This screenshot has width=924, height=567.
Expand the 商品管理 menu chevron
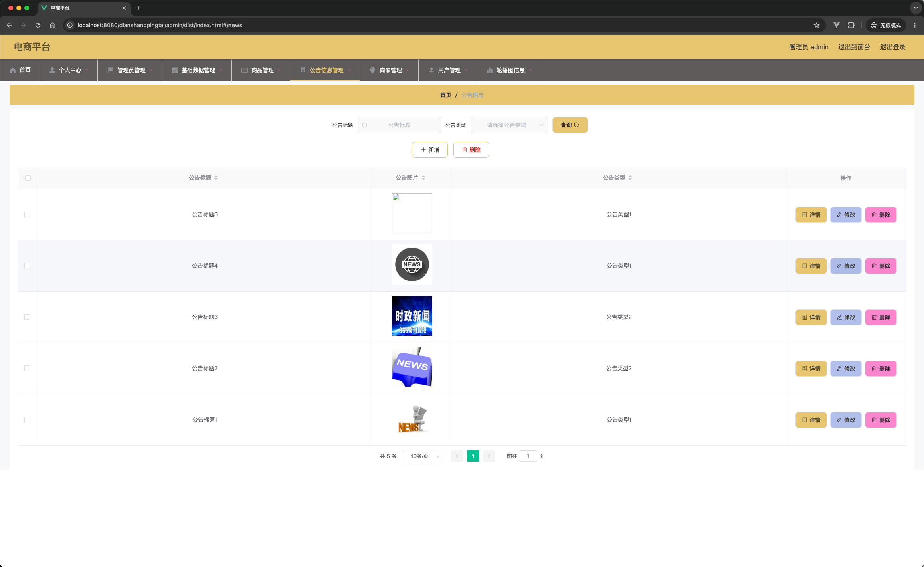[x=279, y=70]
